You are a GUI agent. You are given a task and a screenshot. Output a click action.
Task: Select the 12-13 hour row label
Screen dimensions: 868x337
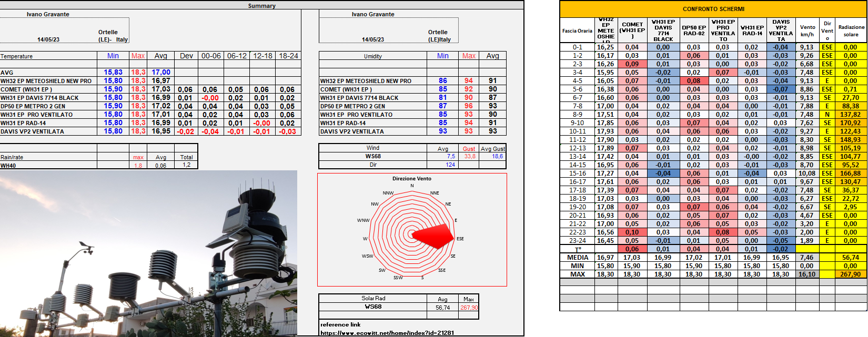(577, 148)
